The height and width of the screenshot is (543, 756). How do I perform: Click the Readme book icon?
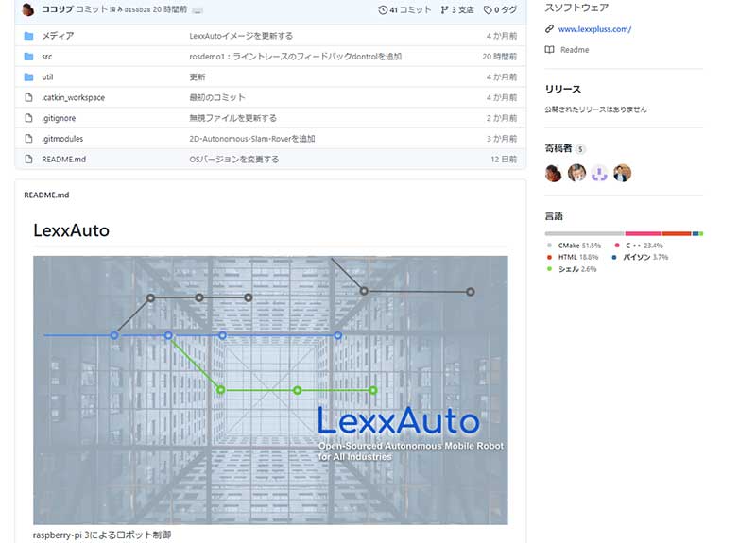tap(550, 50)
